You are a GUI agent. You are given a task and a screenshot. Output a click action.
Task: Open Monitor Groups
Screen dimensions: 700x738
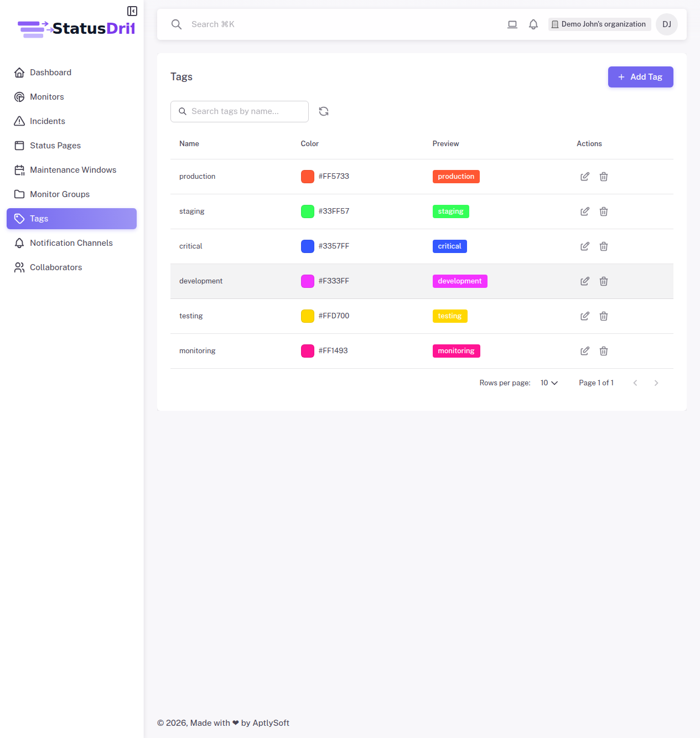pyautogui.click(x=59, y=194)
